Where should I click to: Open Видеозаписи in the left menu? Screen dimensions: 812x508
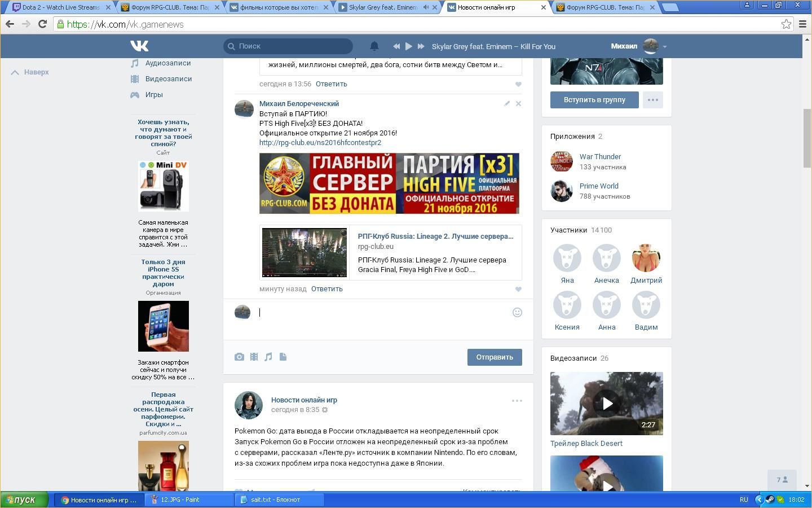(x=168, y=79)
